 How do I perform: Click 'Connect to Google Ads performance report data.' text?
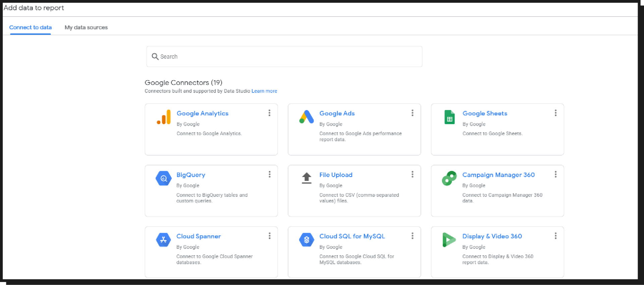pyautogui.click(x=361, y=136)
